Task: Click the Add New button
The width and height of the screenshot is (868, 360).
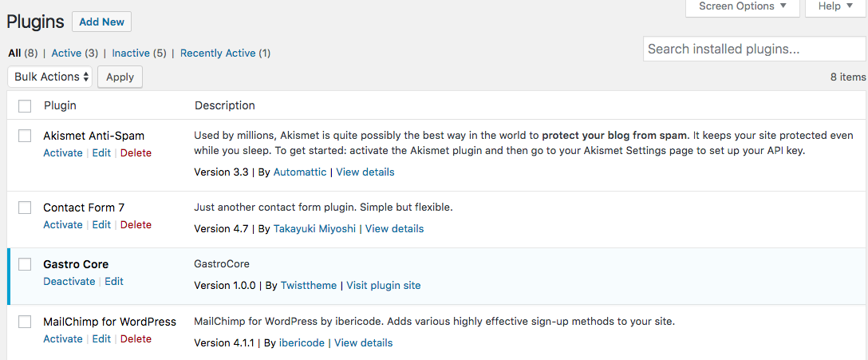Action: (102, 22)
